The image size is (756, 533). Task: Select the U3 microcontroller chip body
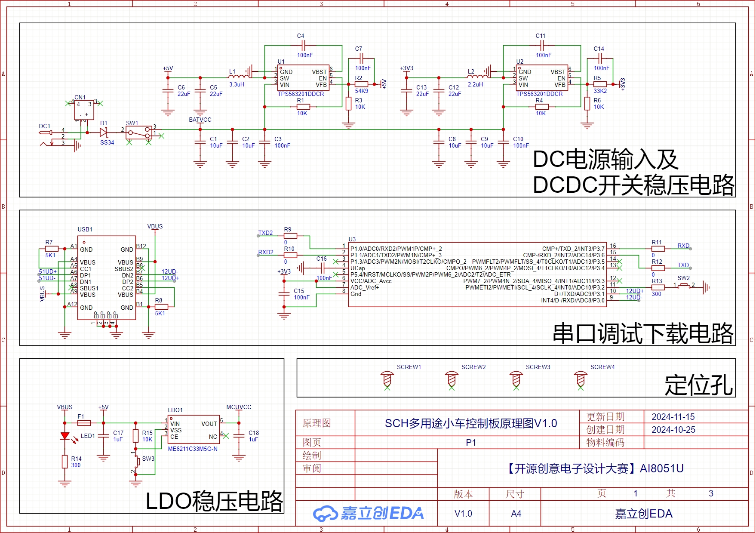point(477,274)
